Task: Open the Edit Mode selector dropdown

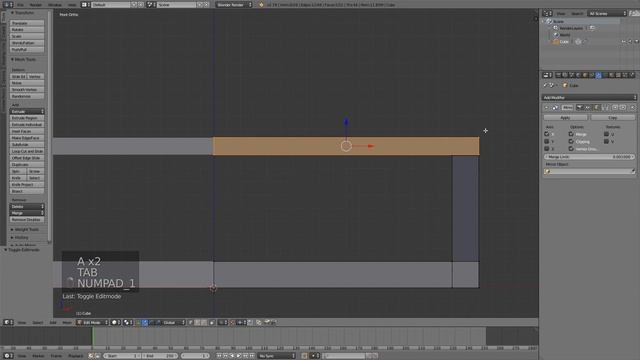Action: pos(93,322)
